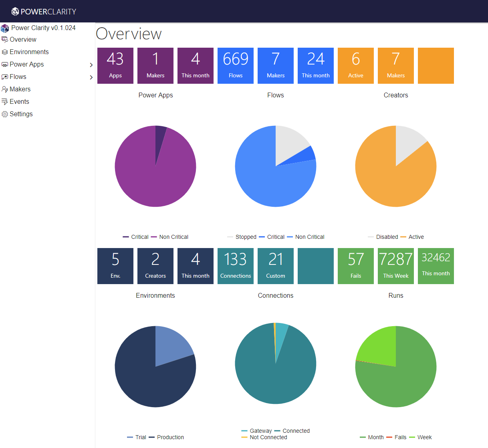488x448 pixels.
Task: Expand the Flows submenu chevron
Action: (91, 77)
